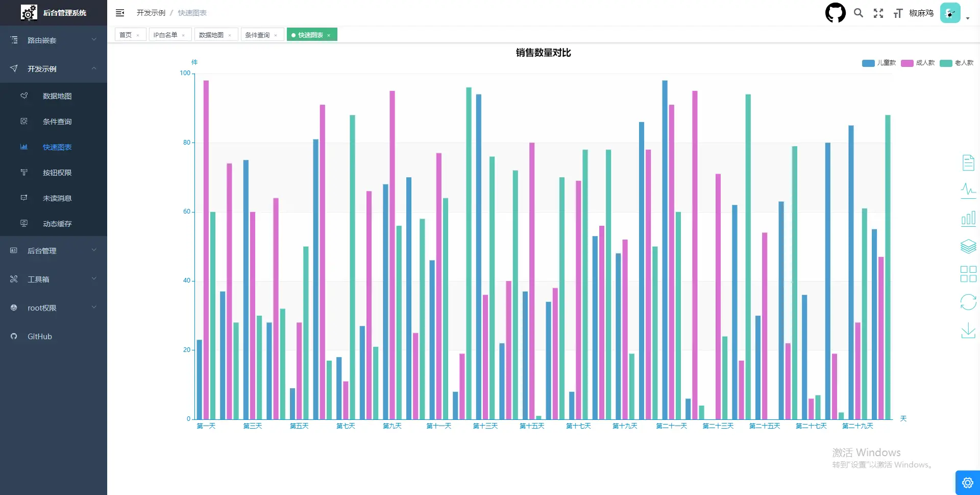Open the GitHub repository icon in header
Viewport: 980px width, 495px height.
pyautogui.click(x=835, y=13)
